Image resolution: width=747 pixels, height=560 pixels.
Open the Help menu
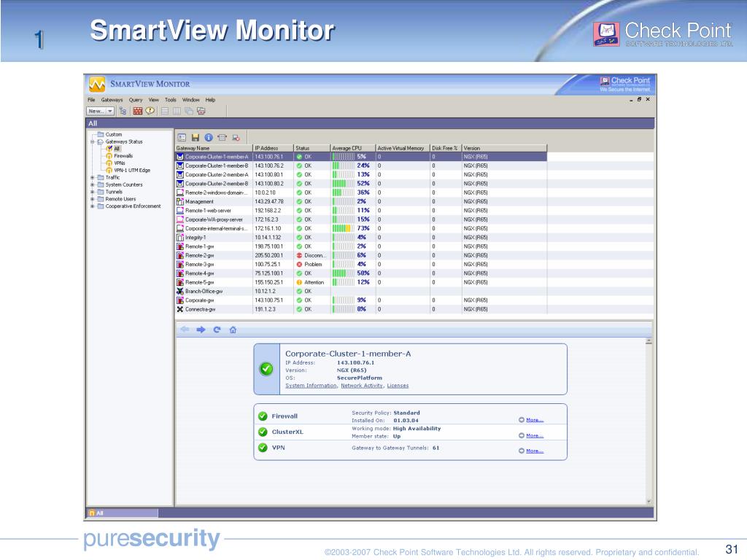coord(210,100)
